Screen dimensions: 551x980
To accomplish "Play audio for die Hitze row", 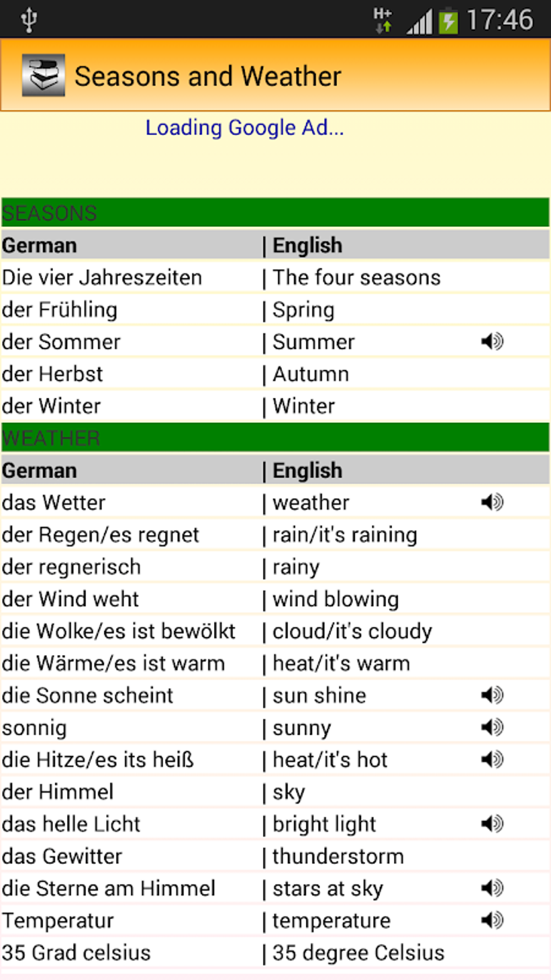I will tap(492, 759).
